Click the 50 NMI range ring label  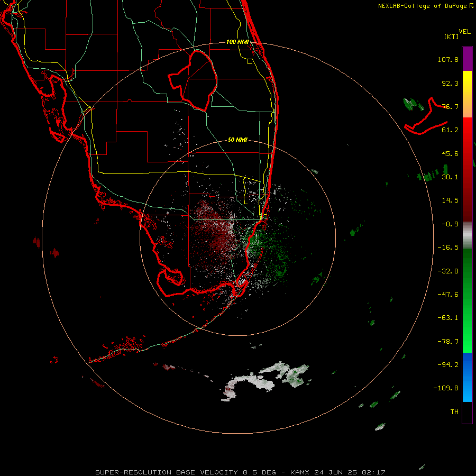(237, 140)
